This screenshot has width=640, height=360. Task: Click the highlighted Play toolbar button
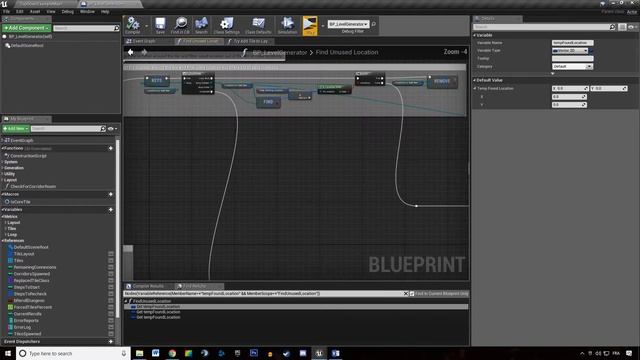310,25
